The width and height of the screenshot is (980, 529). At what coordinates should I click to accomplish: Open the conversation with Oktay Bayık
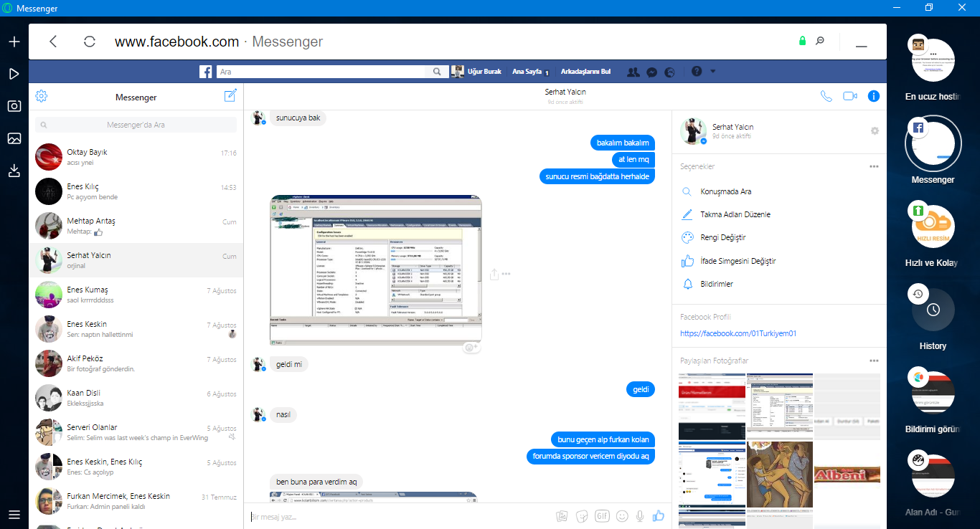(136, 157)
